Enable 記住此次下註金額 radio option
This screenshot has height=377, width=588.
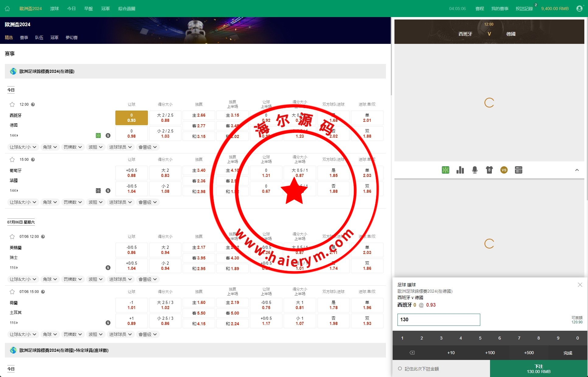pos(400,368)
